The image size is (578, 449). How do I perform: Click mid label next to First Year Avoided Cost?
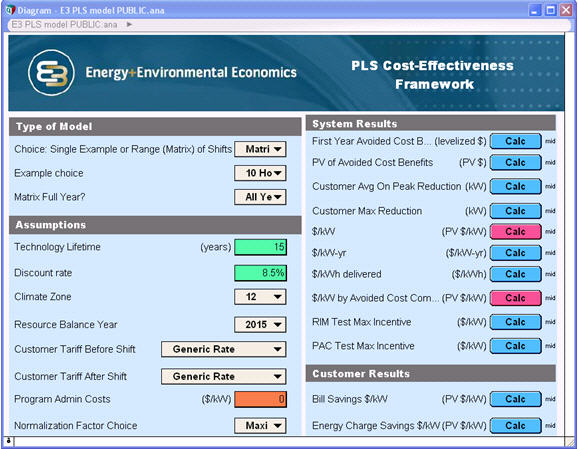point(550,141)
